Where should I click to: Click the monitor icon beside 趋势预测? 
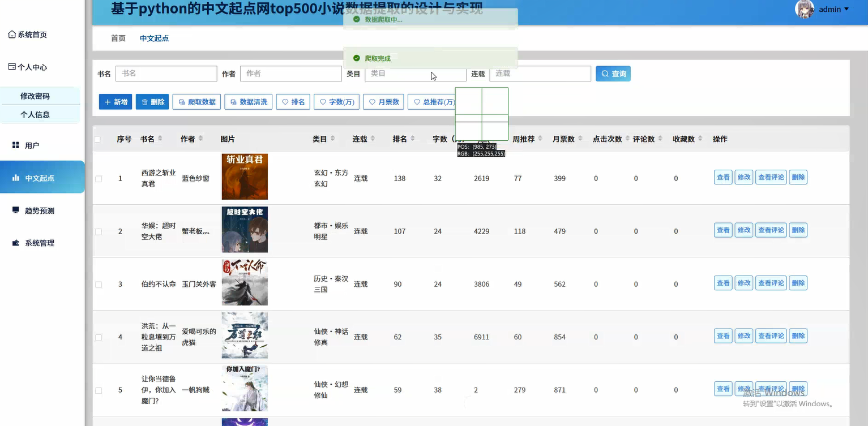[x=16, y=210]
